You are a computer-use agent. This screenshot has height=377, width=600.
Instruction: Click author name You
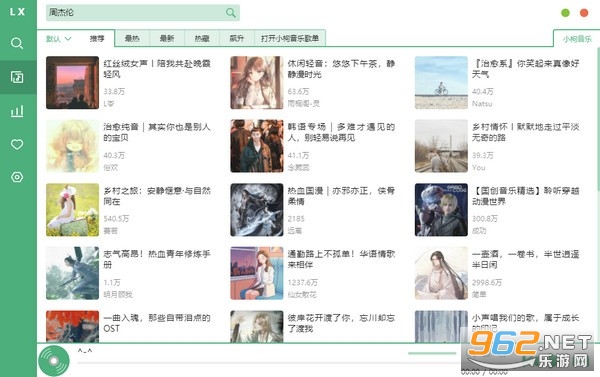(x=478, y=167)
